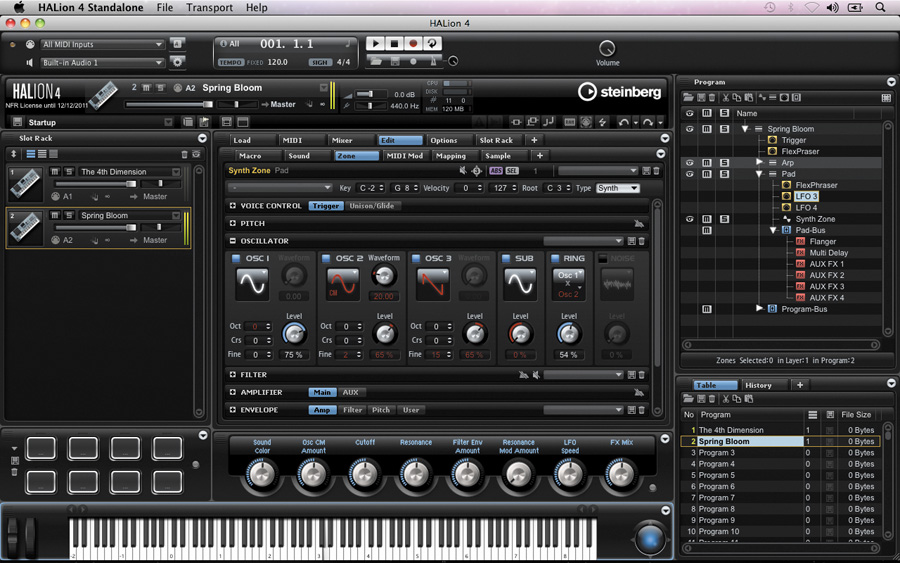The height and width of the screenshot is (563, 900).
Task: Adjust the Cutoff quick control knob
Action: (x=364, y=475)
